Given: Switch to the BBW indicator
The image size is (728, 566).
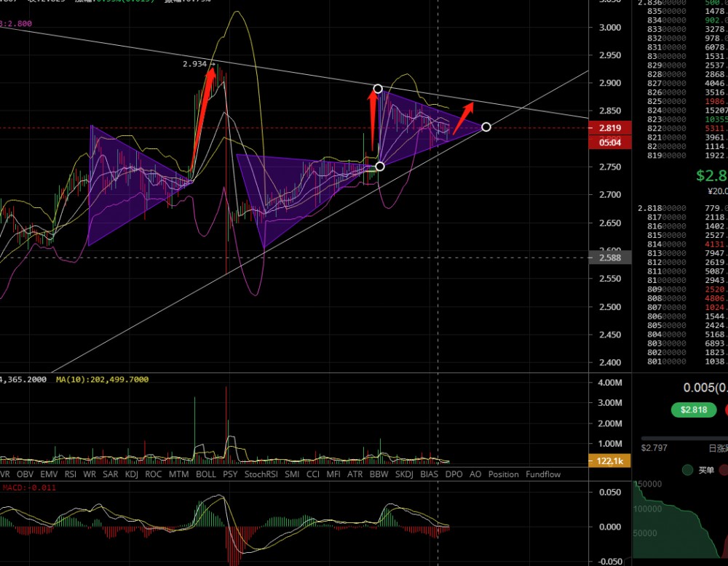Looking at the screenshot, I should pos(379,474).
